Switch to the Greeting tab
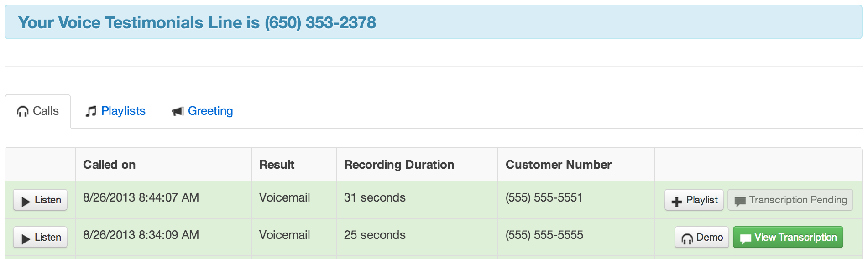 pyautogui.click(x=202, y=111)
